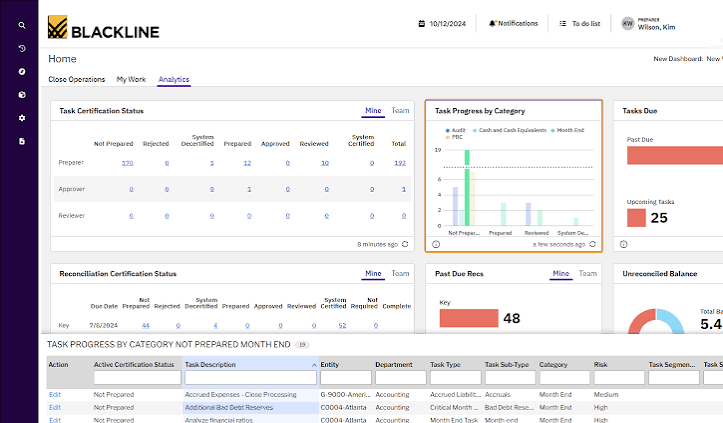Open the search icon in sidebar
Screen dimensions: 723x423
point(22,25)
